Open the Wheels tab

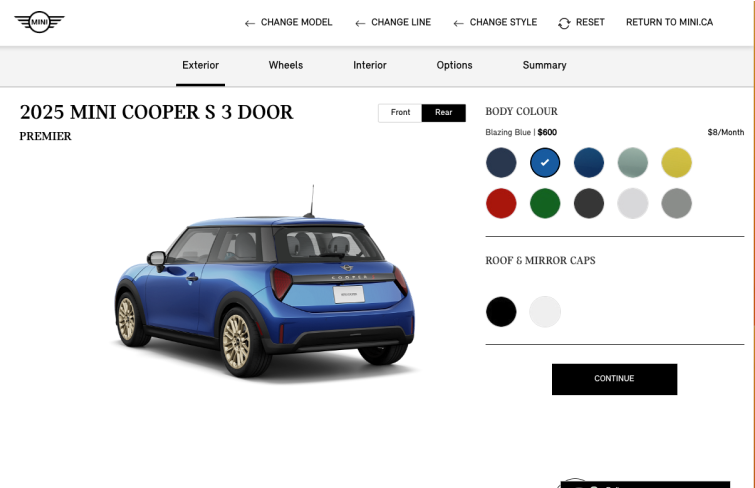click(x=286, y=66)
